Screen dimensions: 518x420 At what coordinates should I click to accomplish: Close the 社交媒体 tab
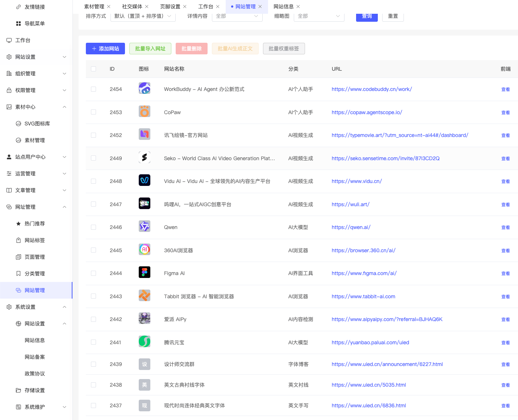(147, 7)
